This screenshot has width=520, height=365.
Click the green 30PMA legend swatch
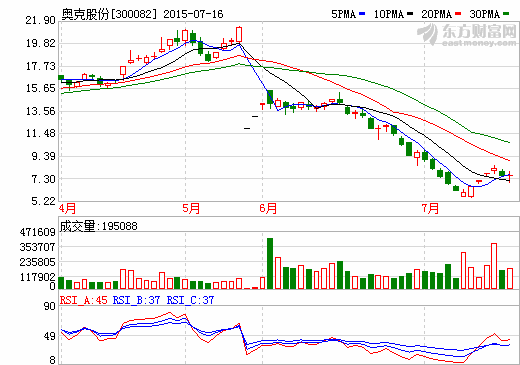coord(506,14)
